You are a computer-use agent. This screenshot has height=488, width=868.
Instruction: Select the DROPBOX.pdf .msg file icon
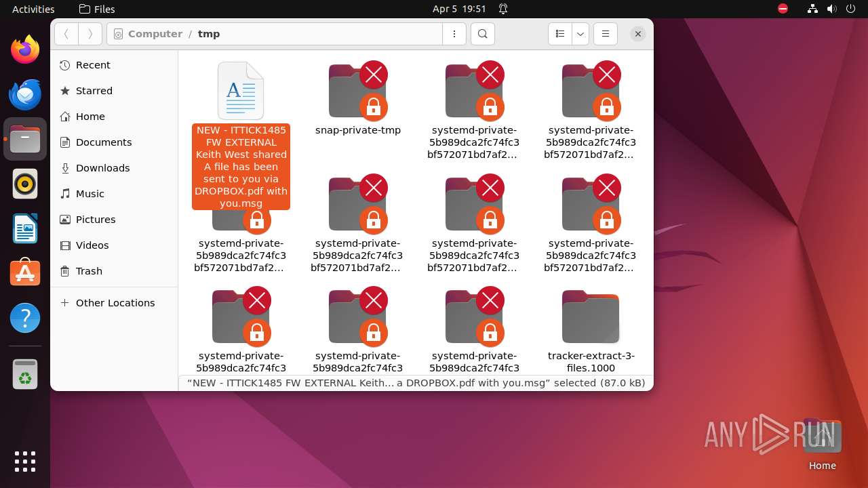click(x=241, y=91)
